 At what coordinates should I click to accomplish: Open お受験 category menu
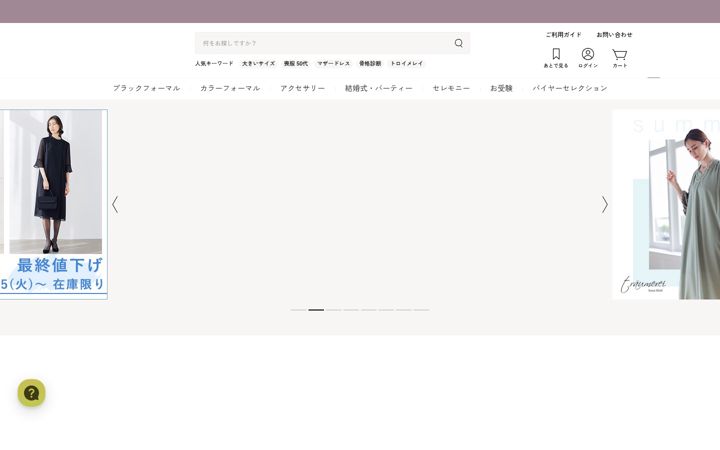click(x=501, y=88)
